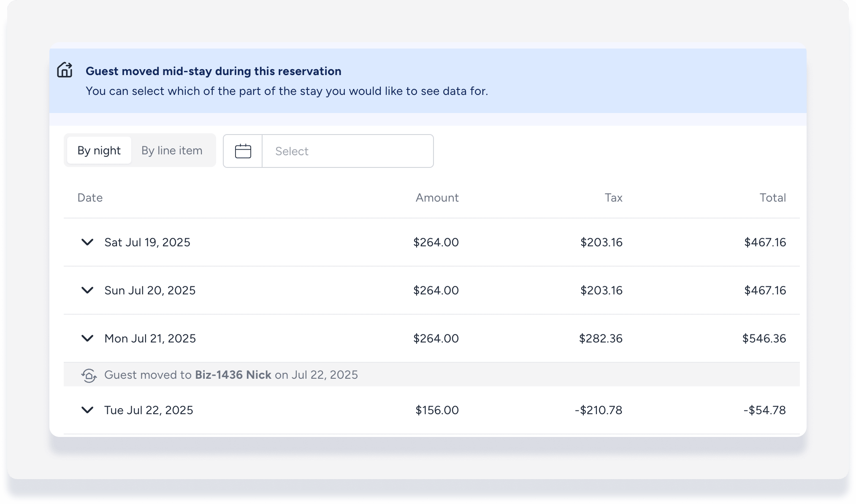Click the house-move icon in the banner
Image resolution: width=856 pixels, height=504 pixels.
click(65, 70)
